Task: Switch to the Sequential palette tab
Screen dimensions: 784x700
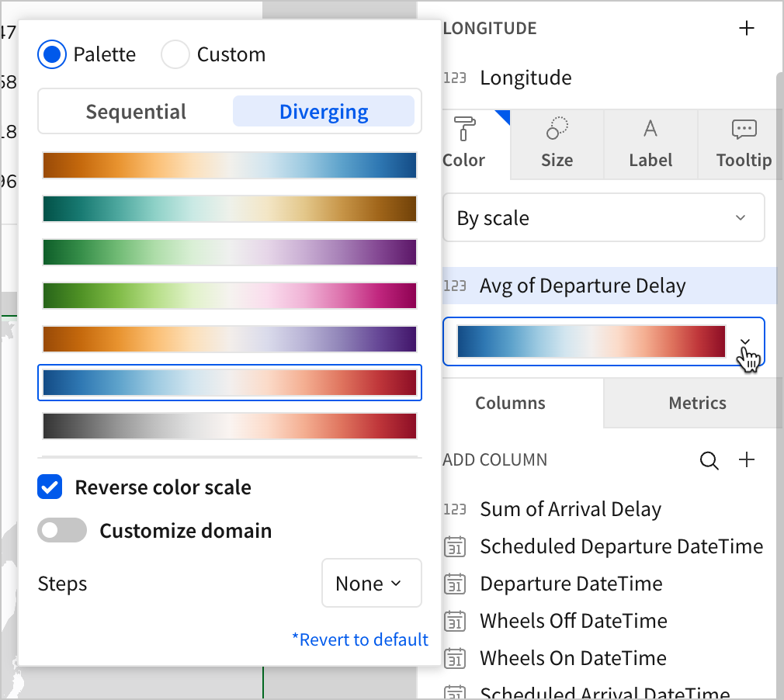Action: click(x=136, y=112)
